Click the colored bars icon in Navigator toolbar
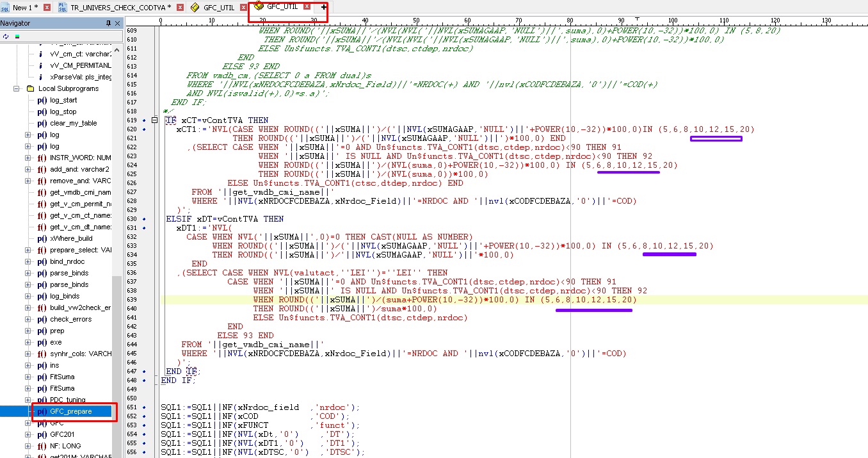The width and height of the screenshot is (868, 458). pyautogui.click(x=16, y=36)
